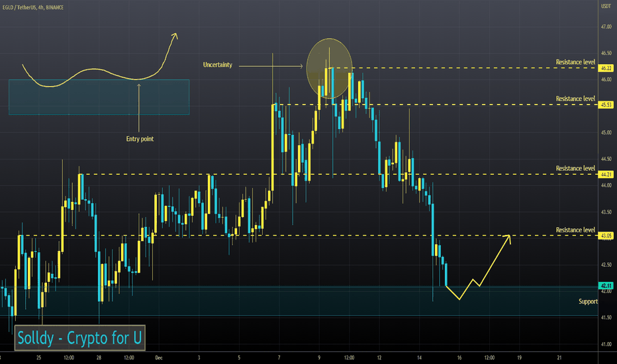Image resolution: width=617 pixels, height=364 pixels.
Task: Click 46.50 on the price axis
Action: [606, 53]
